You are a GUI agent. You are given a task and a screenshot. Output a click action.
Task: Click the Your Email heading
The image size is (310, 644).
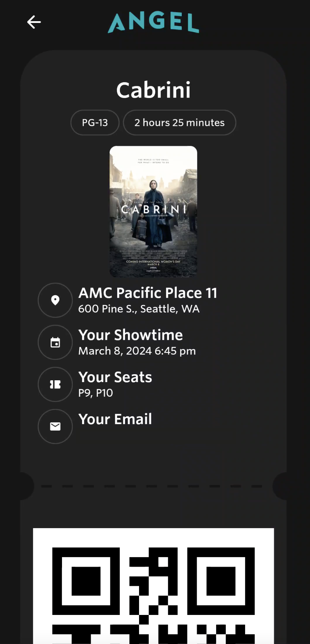(x=115, y=419)
